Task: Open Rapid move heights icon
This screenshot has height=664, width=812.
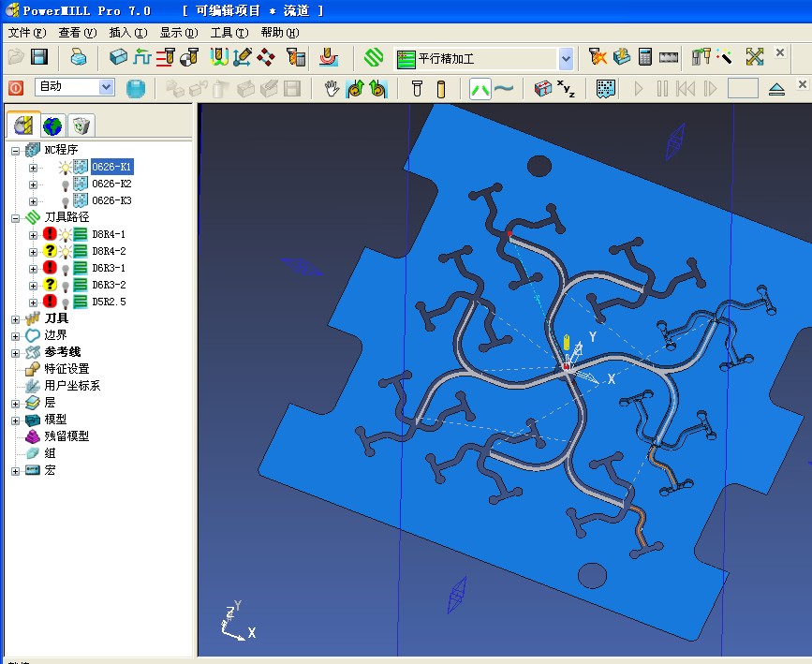Action: coord(165,57)
